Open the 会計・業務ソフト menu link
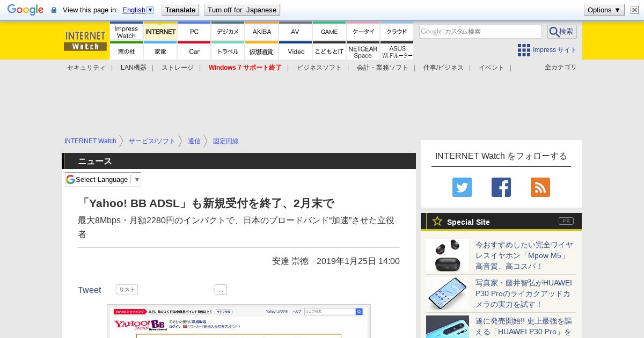This screenshot has width=644, height=338. pos(383,68)
